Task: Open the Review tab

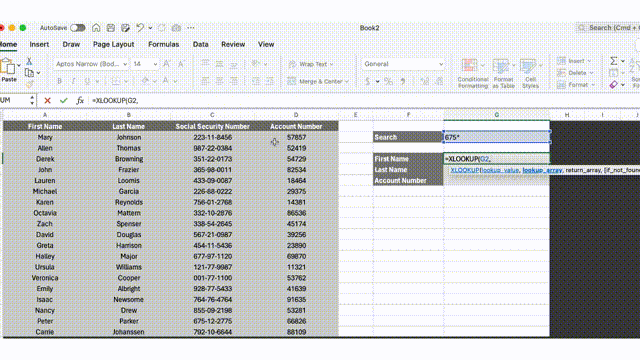Action: coord(233,44)
